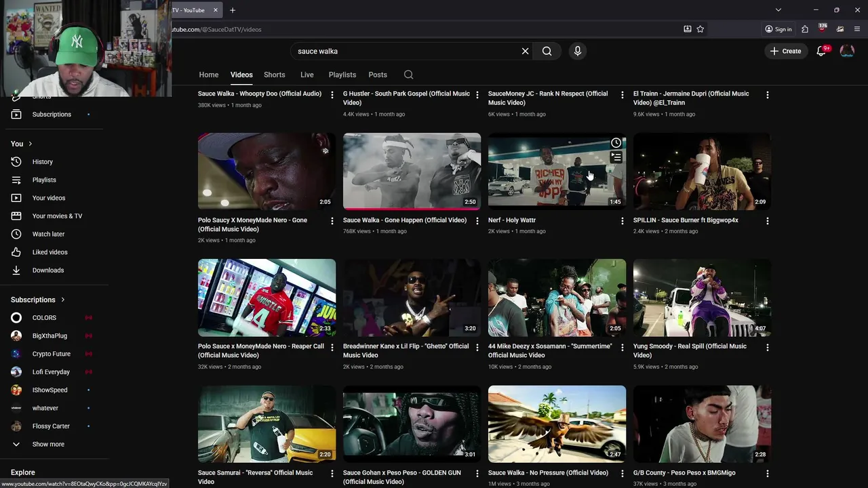Open options for Sauce Walka - Whoopty Doo
Screen dimensions: 868x488
point(332,95)
